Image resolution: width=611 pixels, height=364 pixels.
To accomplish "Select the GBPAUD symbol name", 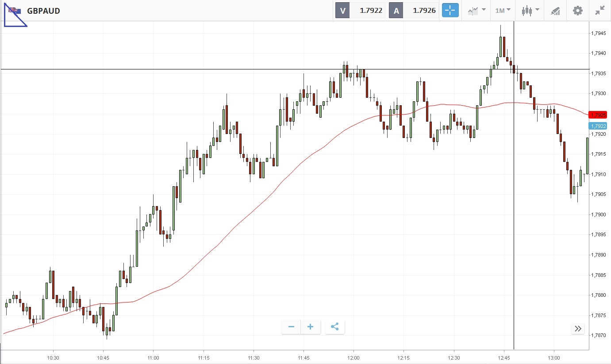I will pyautogui.click(x=43, y=11).
